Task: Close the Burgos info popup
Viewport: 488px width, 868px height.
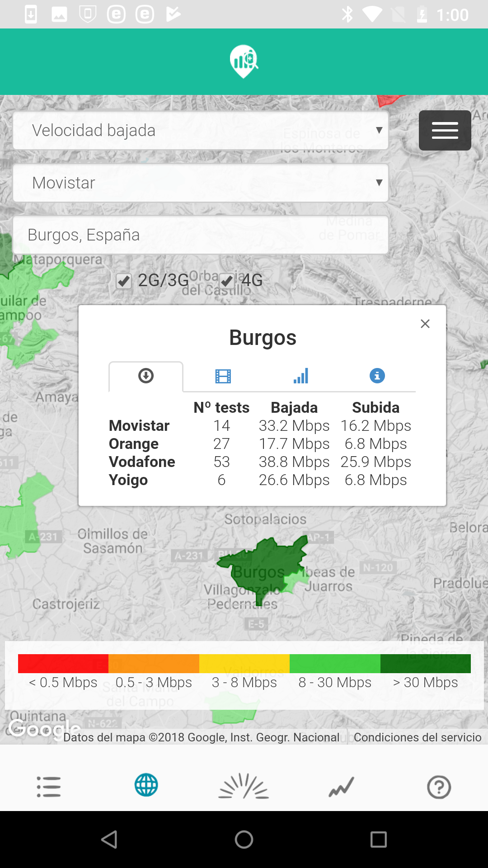Action: point(425,324)
